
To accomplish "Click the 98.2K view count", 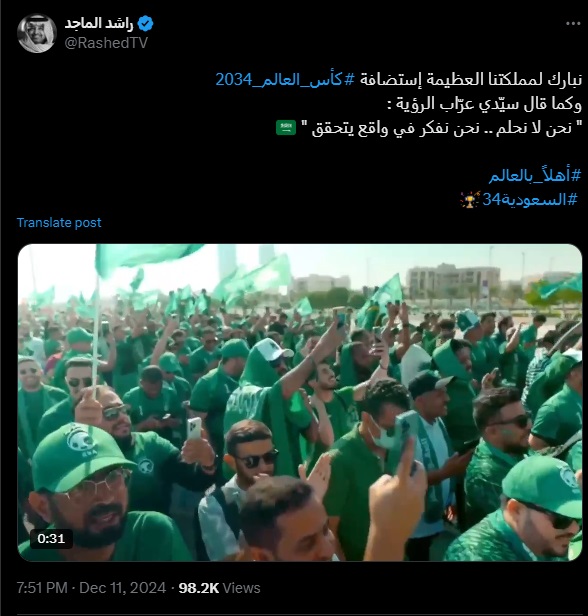I will [x=198, y=588].
